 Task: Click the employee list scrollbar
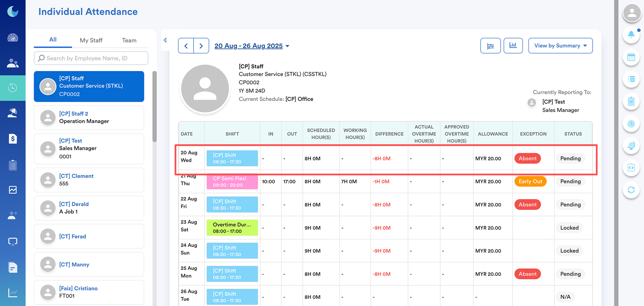coord(155,106)
